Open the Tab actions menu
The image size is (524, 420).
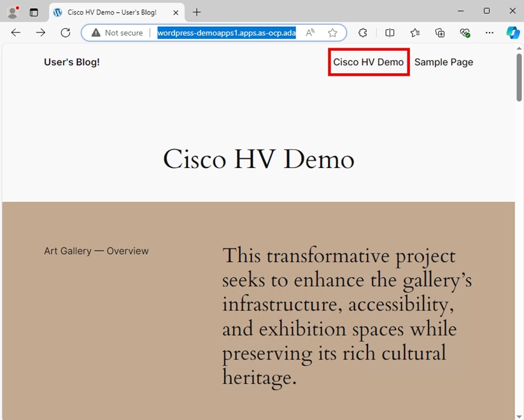34,12
